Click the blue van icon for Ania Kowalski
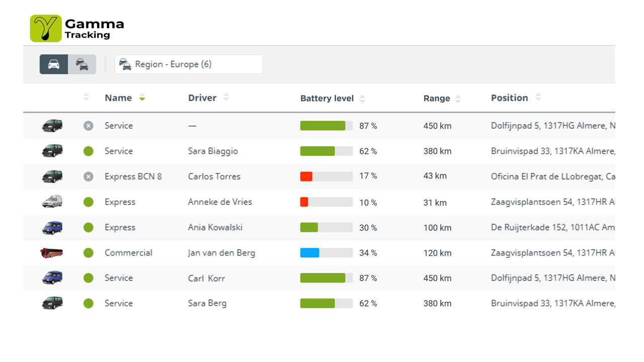The width and height of the screenshot is (644, 362). pos(52,227)
